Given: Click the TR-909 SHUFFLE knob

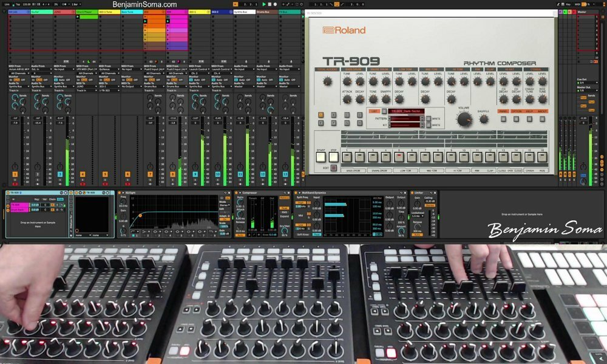Looking at the screenshot, I should 483,119.
